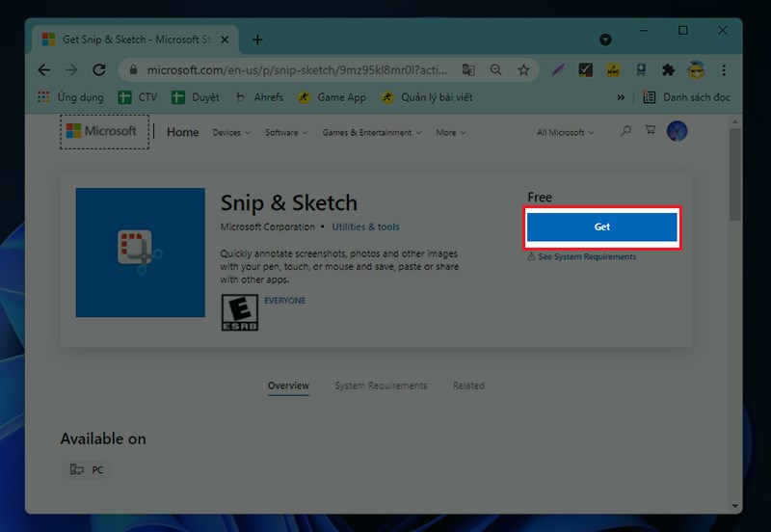771x532 pixels.
Task: Open the CTV bookmark
Action: pyautogui.click(x=138, y=97)
